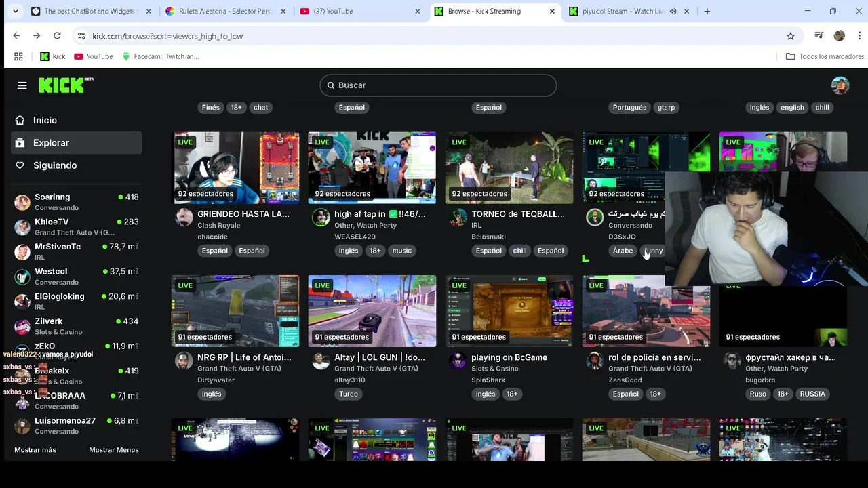Open Todos los marcadores folder
This screenshot has width=868, height=488.
(x=825, y=56)
